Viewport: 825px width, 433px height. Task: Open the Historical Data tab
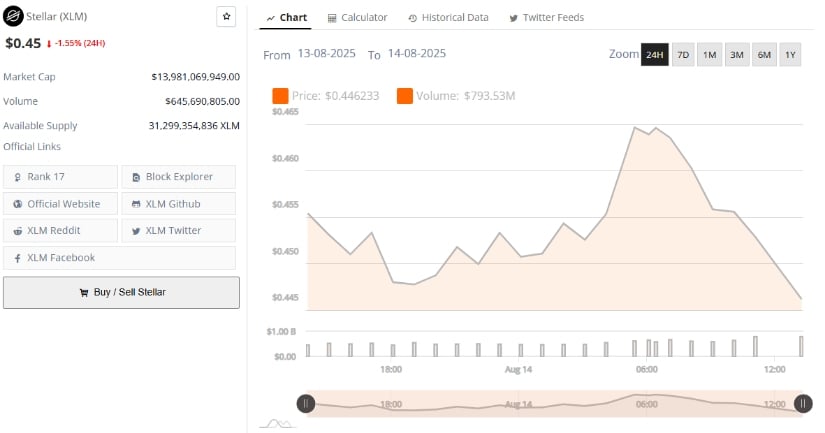pos(448,18)
